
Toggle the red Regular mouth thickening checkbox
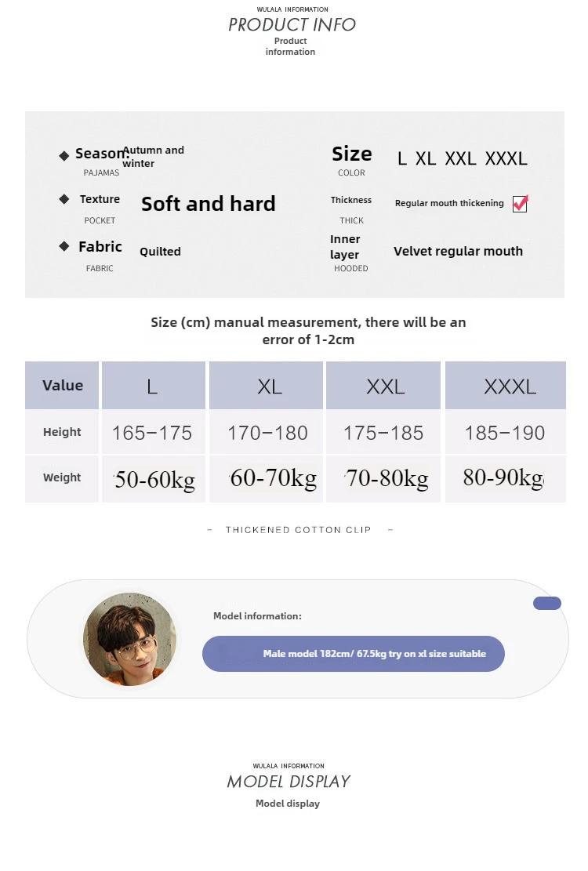(x=520, y=204)
